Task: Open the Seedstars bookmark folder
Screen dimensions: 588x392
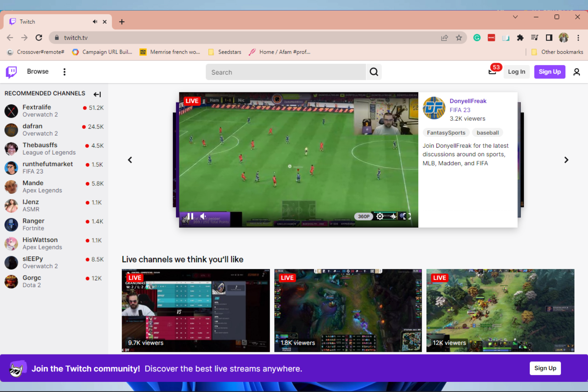Action: pyautogui.click(x=225, y=52)
